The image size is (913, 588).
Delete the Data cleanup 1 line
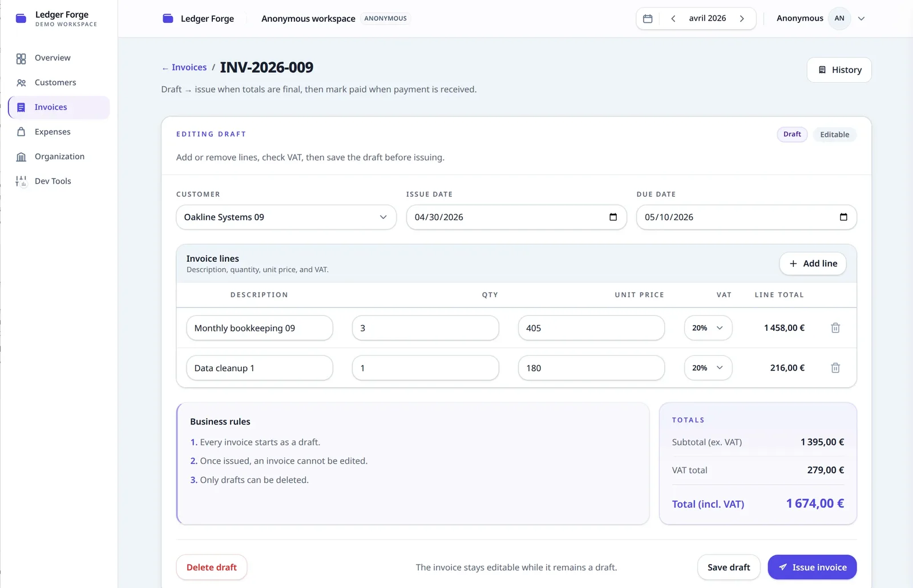tap(835, 368)
